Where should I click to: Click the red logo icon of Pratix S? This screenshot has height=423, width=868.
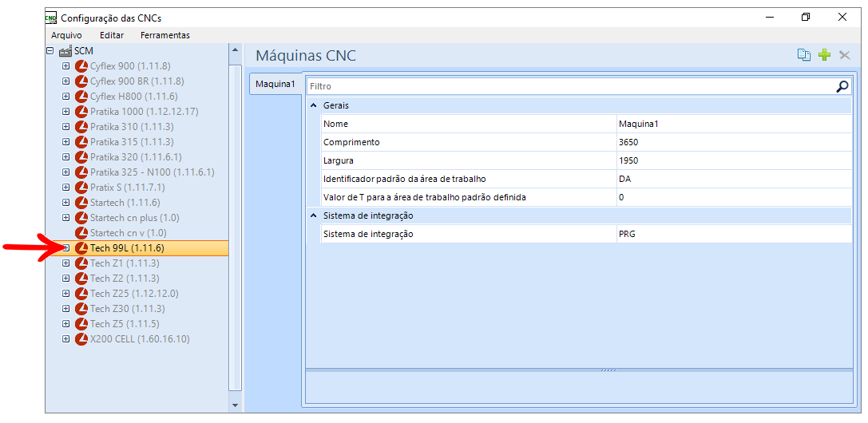(81, 188)
